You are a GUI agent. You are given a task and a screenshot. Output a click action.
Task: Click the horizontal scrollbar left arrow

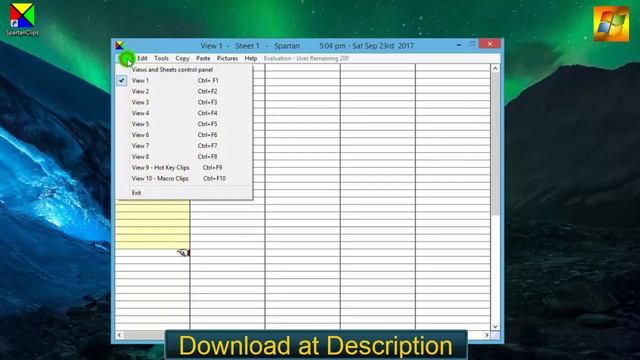(119, 335)
